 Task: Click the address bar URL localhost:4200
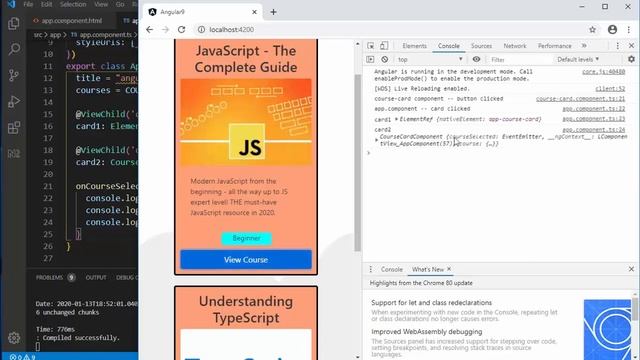click(x=231, y=29)
